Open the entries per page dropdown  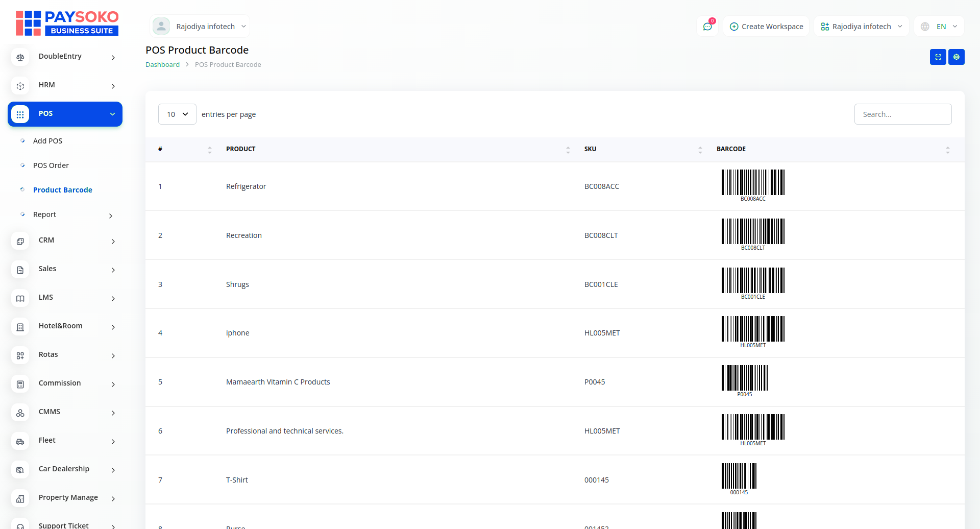coord(177,114)
